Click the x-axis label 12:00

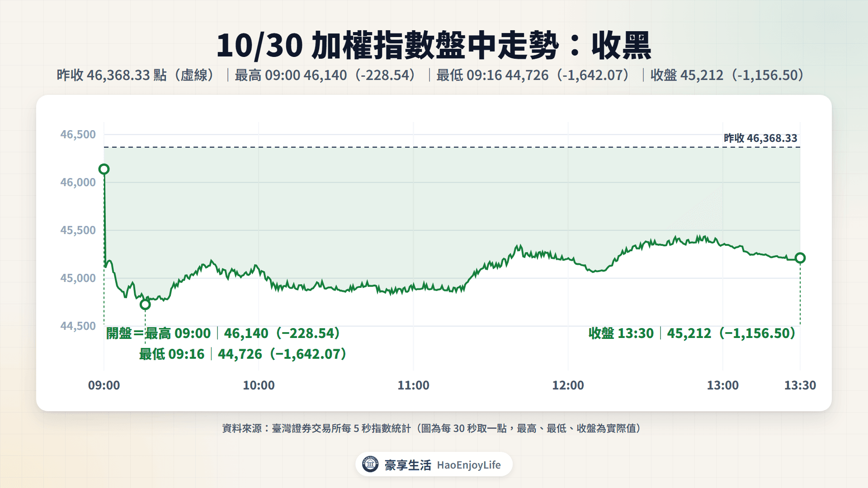pyautogui.click(x=568, y=385)
